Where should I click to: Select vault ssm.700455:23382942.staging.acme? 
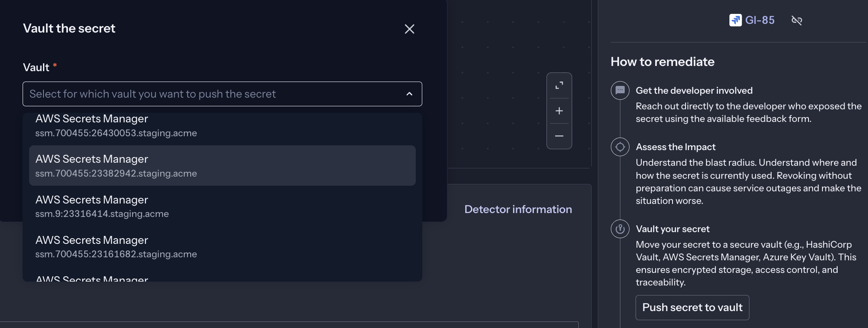pyautogui.click(x=222, y=166)
